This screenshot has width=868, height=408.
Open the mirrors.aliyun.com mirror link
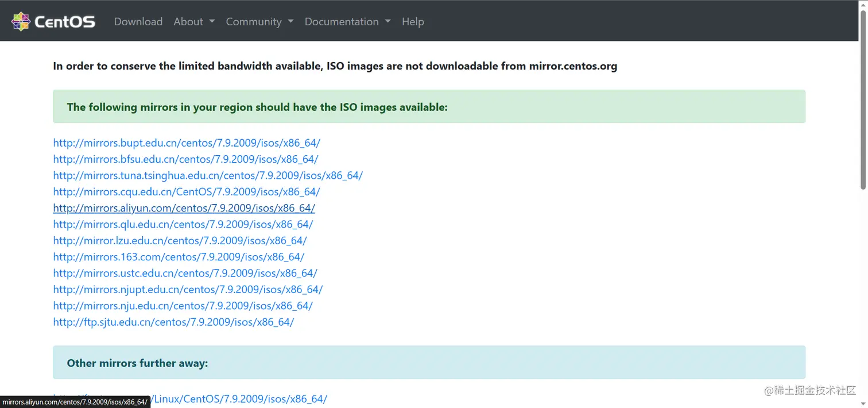pyautogui.click(x=184, y=208)
